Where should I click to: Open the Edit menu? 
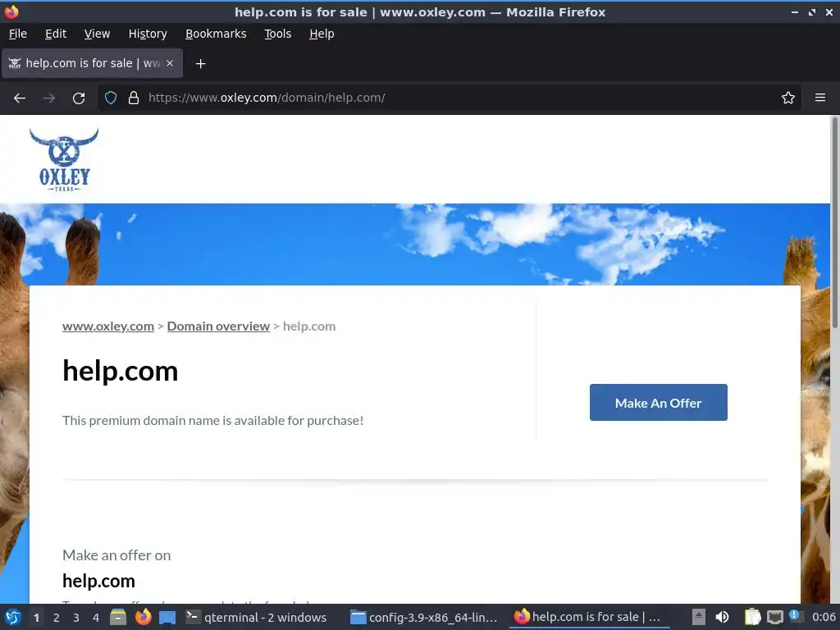[56, 34]
